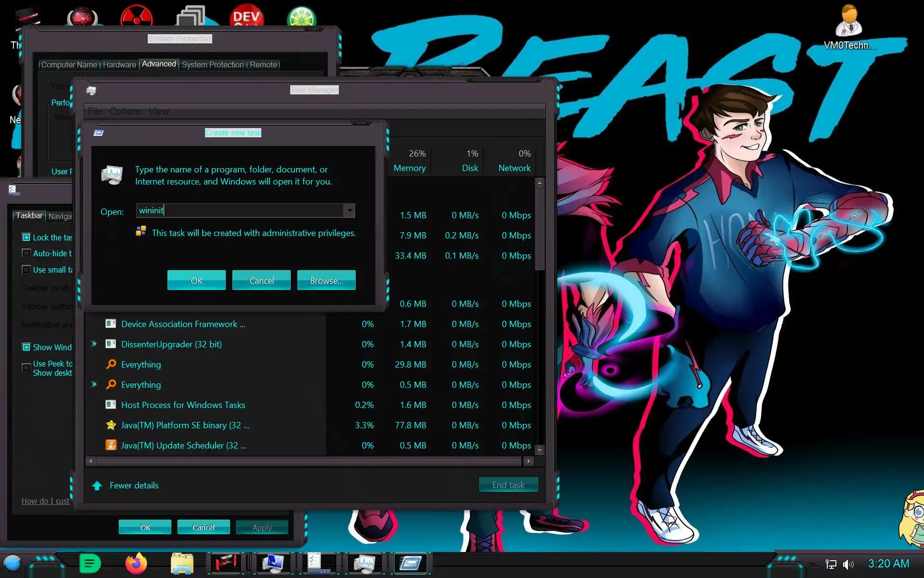
Task: Select the Java Update Scheduler process icon
Action: pyautogui.click(x=111, y=445)
